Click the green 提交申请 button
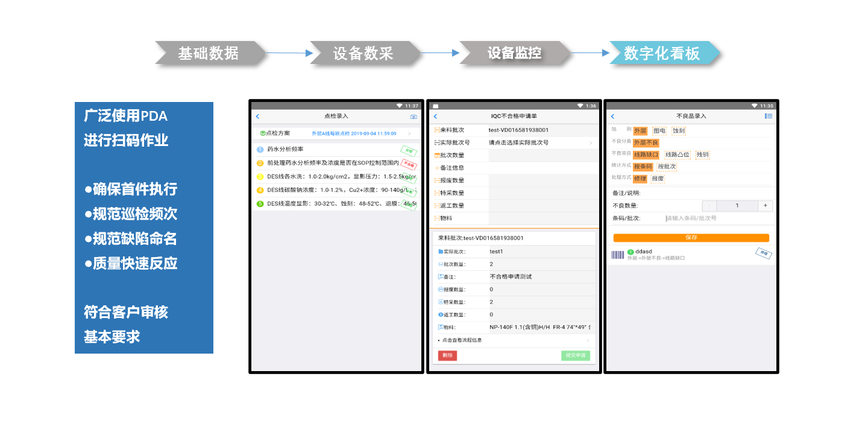The height and width of the screenshot is (423, 868). coord(576,355)
